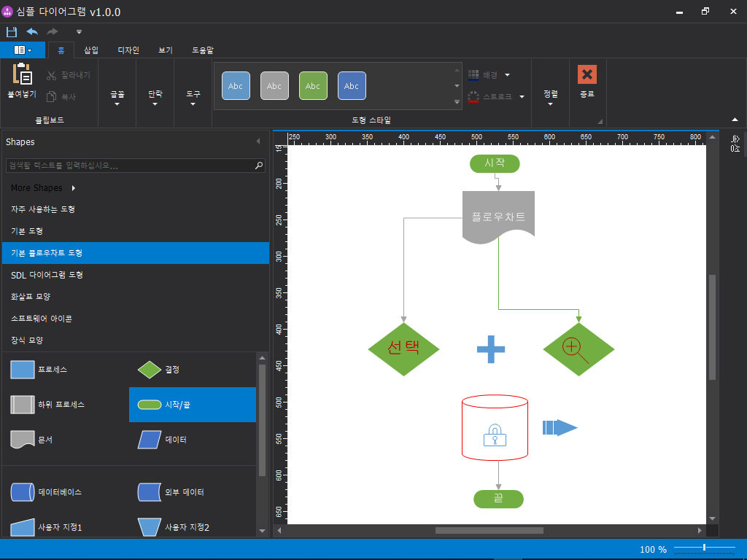Select the magnifier diamond shape on canvas
Image resolution: width=747 pixels, height=560 pixels.
pos(578,349)
